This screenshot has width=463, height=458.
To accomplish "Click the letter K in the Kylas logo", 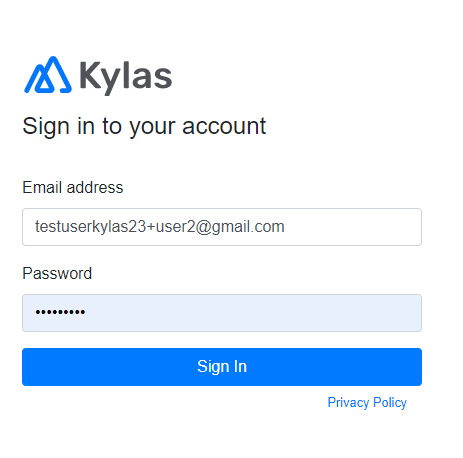I will [x=90, y=75].
